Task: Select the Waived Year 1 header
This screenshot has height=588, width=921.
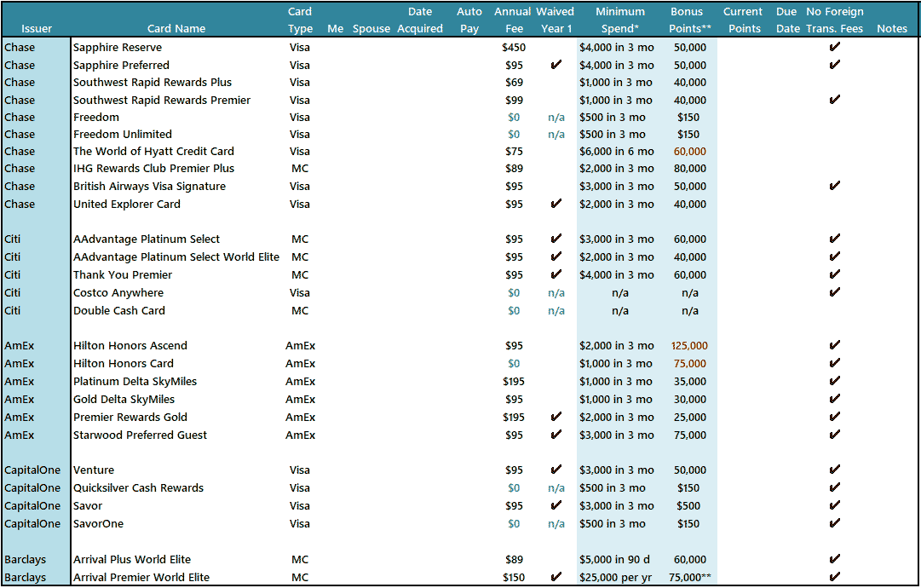Action: tap(555, 20)
